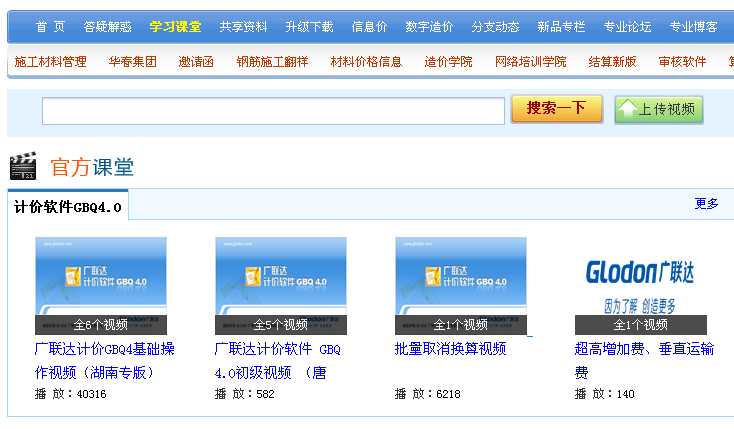Screen dimensions: 734x429
Task: Follow the 结算新版 link
Action: pos(612,62)
